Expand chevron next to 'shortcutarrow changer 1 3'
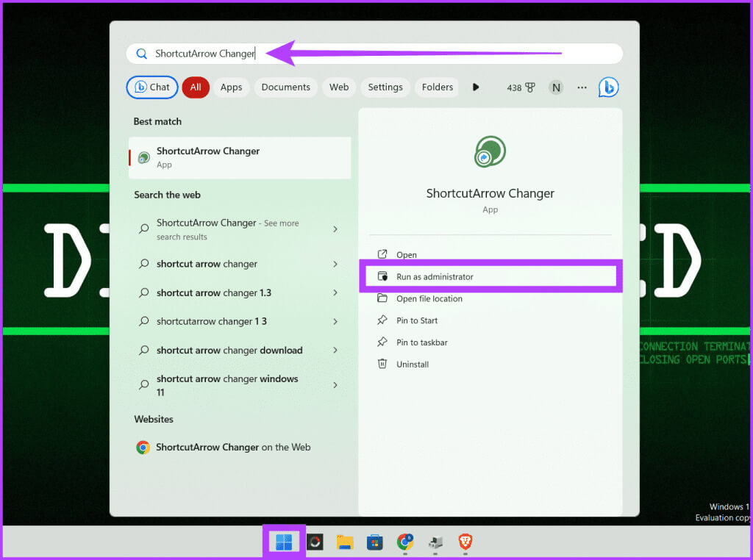Image resolution: width=753 pixels, height=560 pixels. pos(335,321)
